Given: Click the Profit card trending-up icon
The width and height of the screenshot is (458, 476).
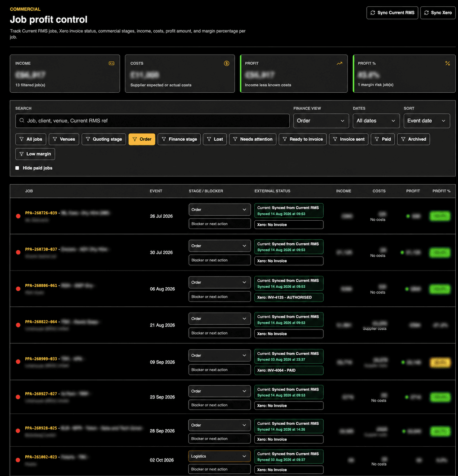Looking at the screenshot, I should [339, 63].
